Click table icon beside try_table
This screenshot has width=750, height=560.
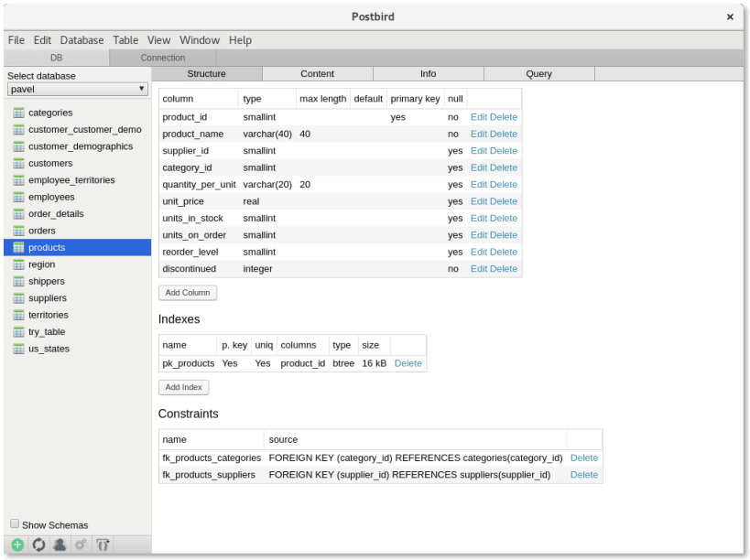(x=18, y=332)
